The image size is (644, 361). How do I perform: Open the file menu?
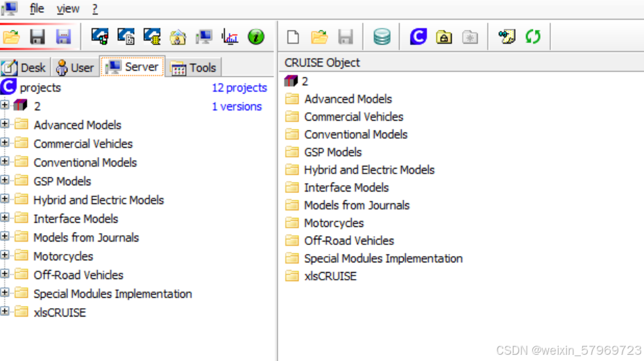37,8
